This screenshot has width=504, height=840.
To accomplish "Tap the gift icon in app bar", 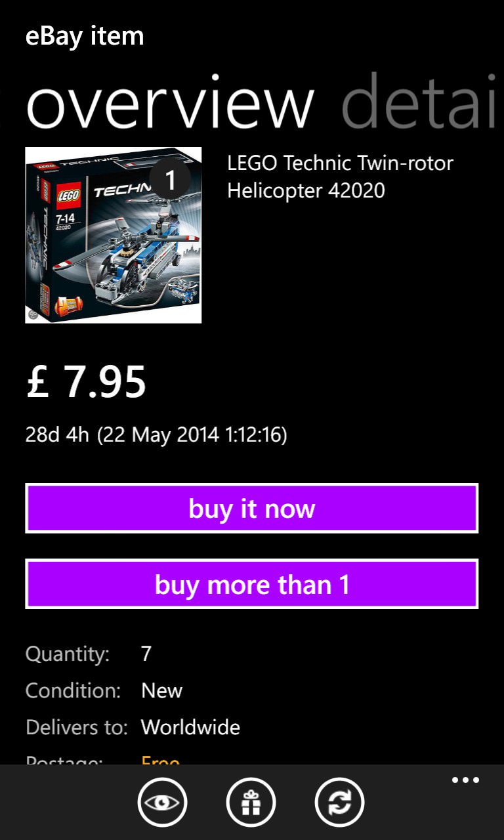I will [251, 802].
